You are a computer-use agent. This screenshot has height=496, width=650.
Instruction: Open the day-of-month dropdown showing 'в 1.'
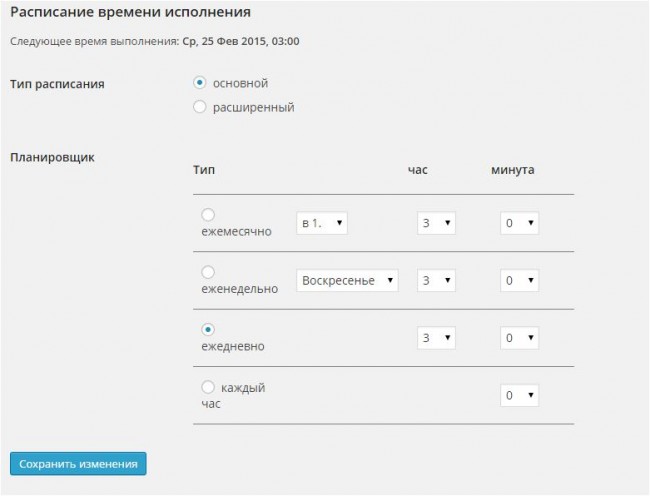[322, 223]
